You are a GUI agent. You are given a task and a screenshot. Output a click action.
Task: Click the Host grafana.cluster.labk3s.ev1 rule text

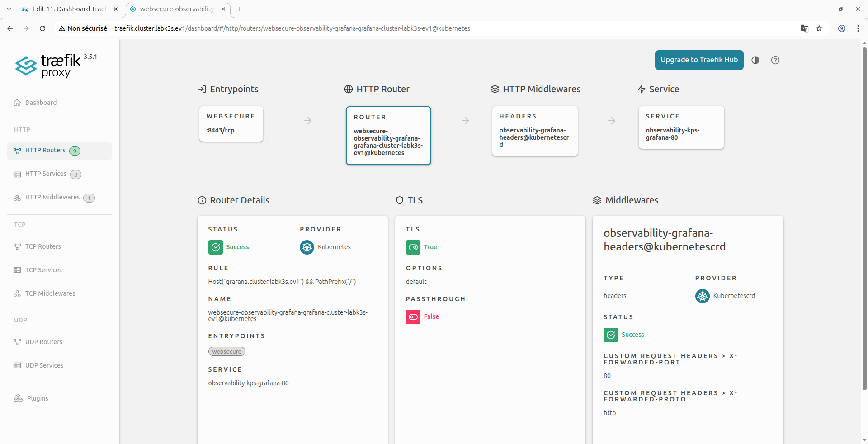(x=282, y=282)
